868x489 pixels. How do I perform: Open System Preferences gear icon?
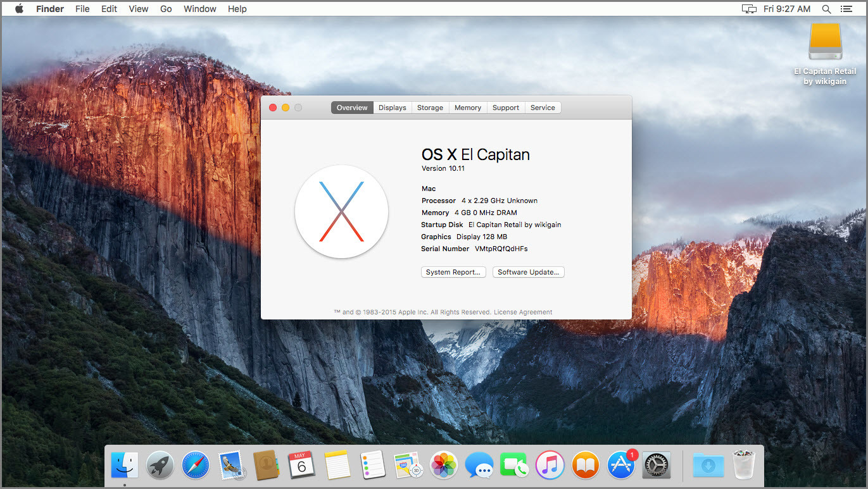[657, 466]
